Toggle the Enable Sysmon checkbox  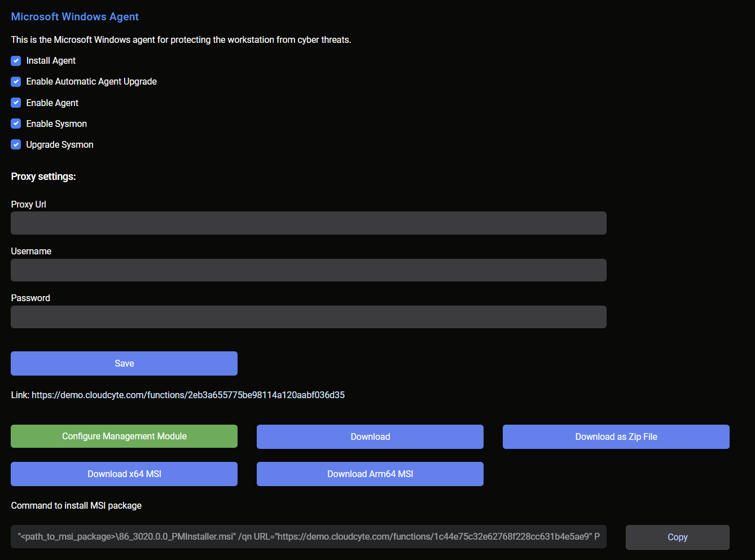coord(16,124)
